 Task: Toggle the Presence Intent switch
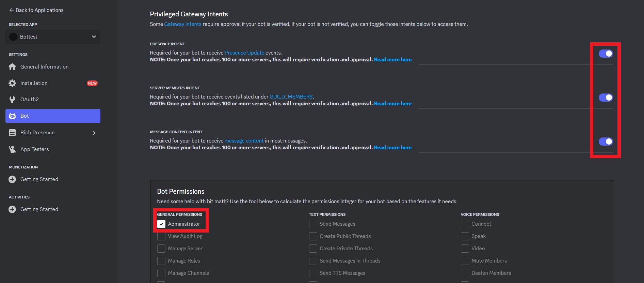pos(606,54)
